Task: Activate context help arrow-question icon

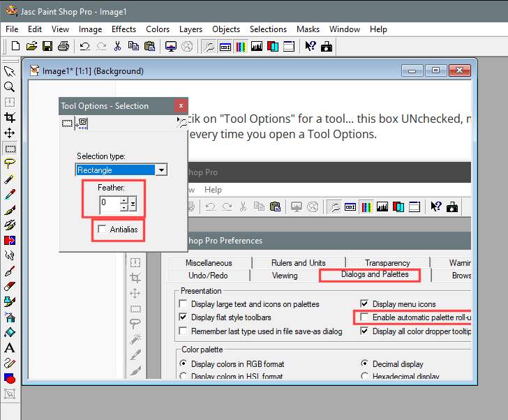Action: point(311,46)
